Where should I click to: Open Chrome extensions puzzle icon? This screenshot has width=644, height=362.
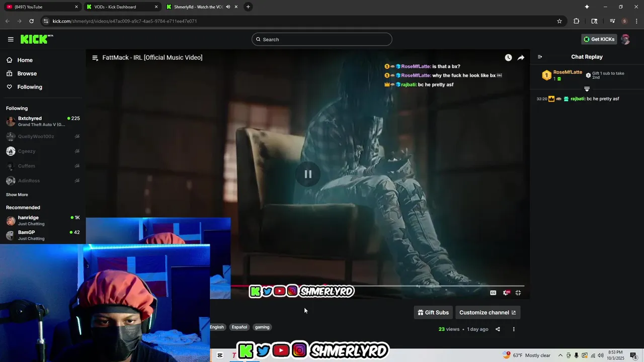[x=577, y=21]
